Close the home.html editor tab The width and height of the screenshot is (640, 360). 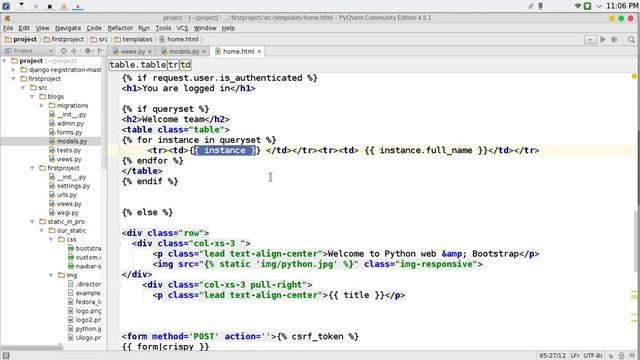pyautogui.click(x=259, y=51)
